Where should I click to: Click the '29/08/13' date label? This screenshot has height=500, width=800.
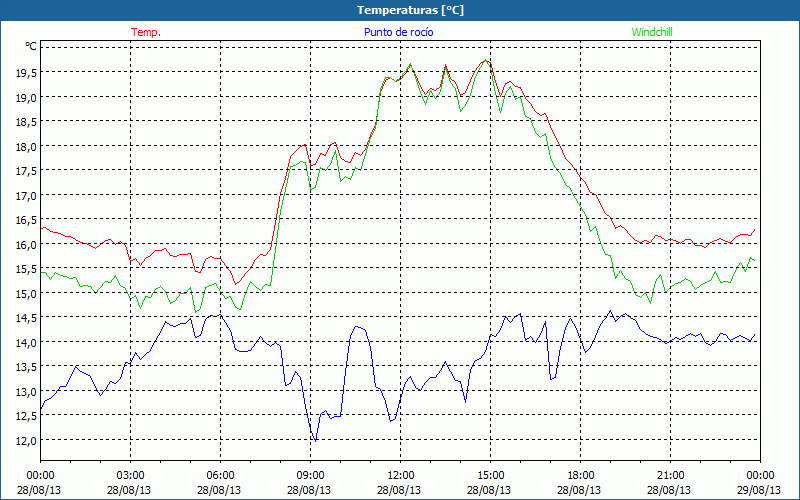click(x=759, y=490)
